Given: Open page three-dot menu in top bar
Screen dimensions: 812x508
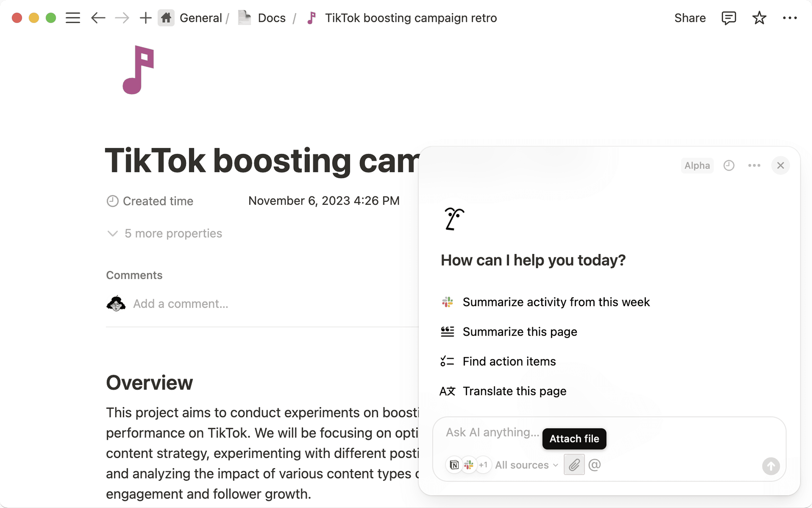Looking at the screenshot, I should coord(790,18).
